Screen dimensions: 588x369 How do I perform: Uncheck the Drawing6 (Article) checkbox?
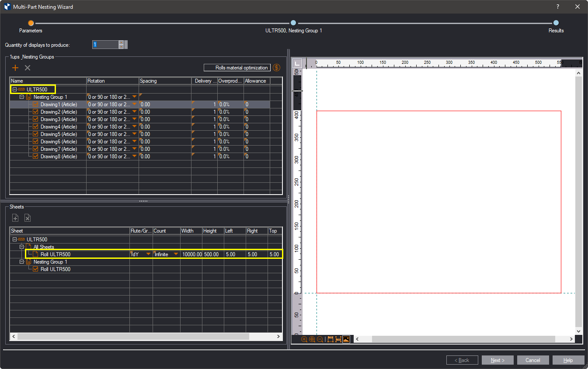(x=36, y=142)
